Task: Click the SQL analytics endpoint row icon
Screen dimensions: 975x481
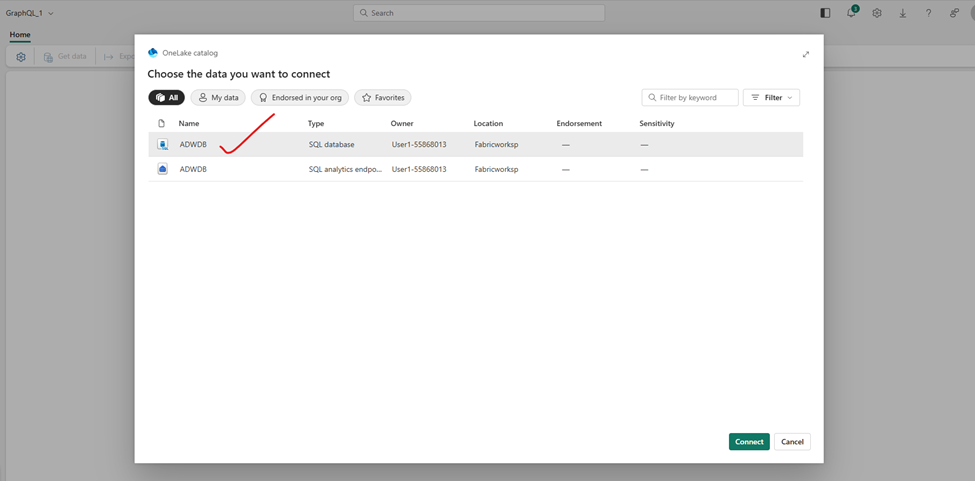Action: click(x=162, y=170)
